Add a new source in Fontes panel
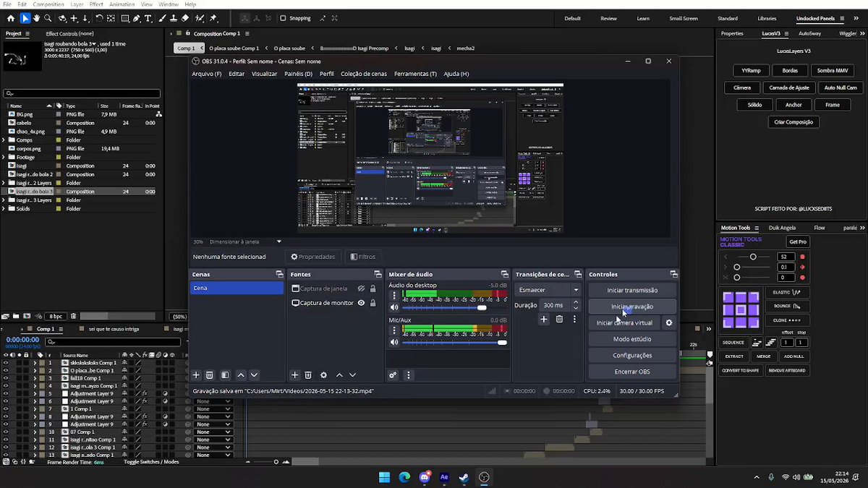This screenshot has width=868, height=488. 294,375
